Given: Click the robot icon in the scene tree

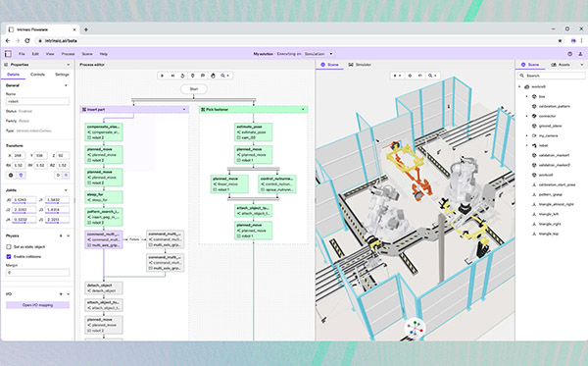Looking at the screenshot, I should [x=534, y=145].
